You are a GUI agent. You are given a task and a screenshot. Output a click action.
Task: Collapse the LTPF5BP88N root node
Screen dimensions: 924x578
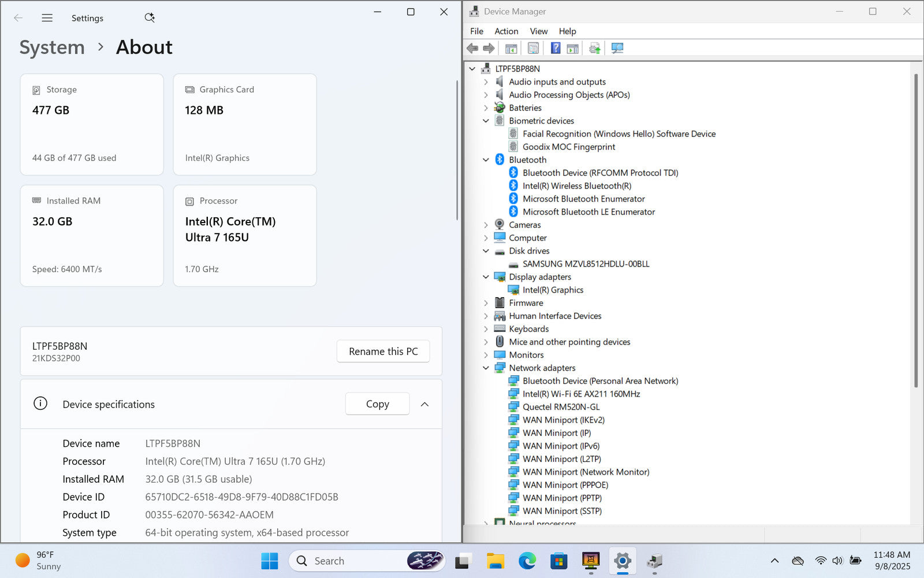[472, 69]
